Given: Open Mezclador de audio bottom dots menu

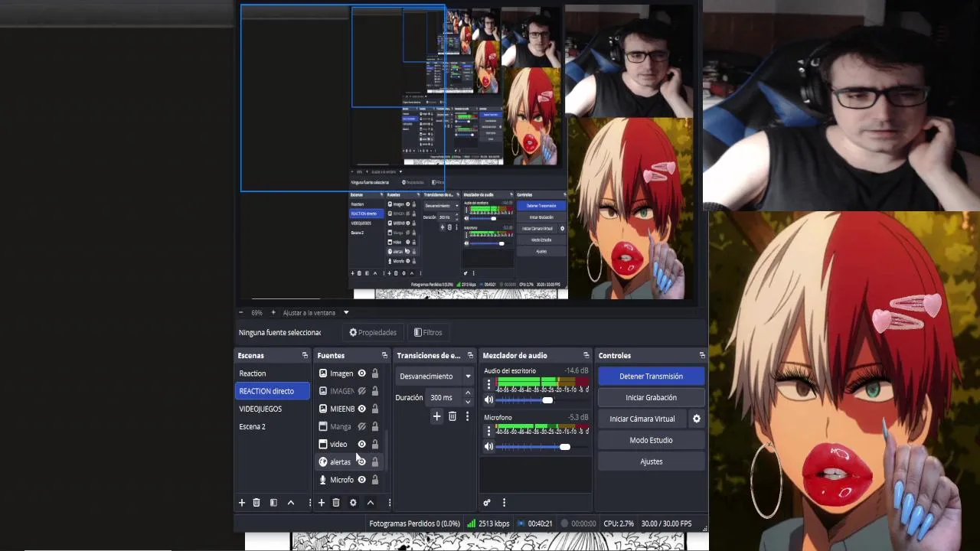Looking at the screenshot, I should click(504, 503).
